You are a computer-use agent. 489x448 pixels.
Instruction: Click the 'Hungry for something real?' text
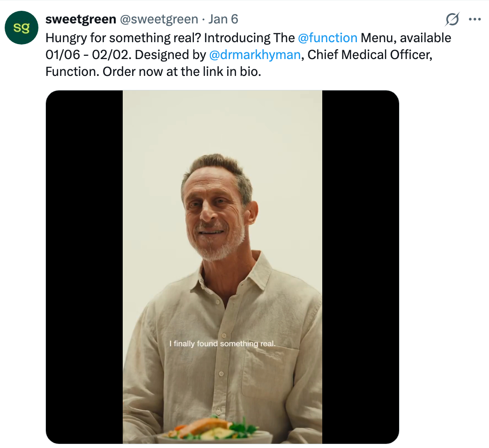click(123, 37)
